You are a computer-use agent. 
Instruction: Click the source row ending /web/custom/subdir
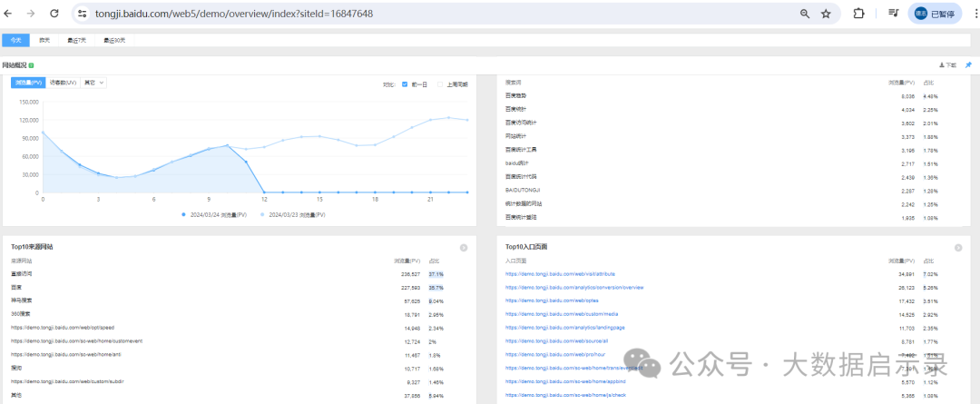[67, 381]
